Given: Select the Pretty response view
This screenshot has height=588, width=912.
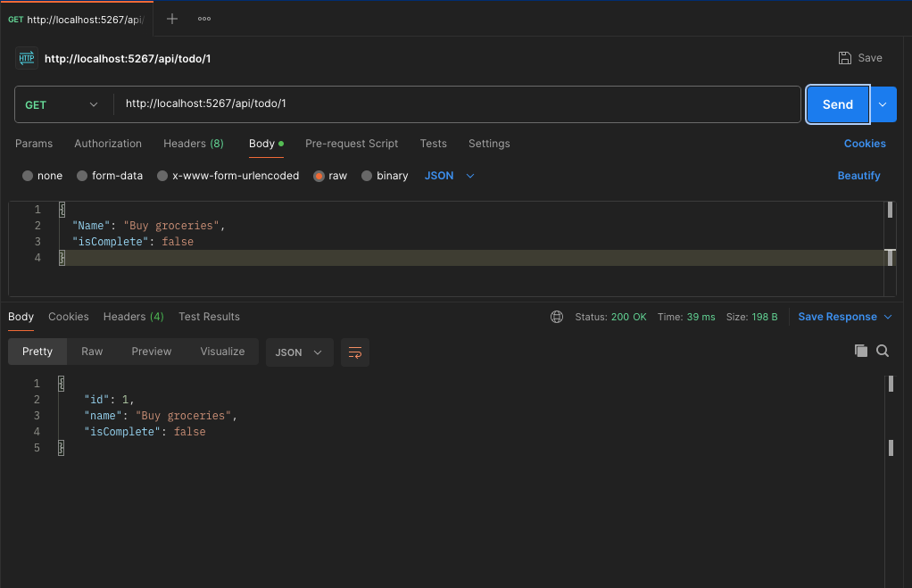Looking at the screenshot, I should [x=37, y=352].
